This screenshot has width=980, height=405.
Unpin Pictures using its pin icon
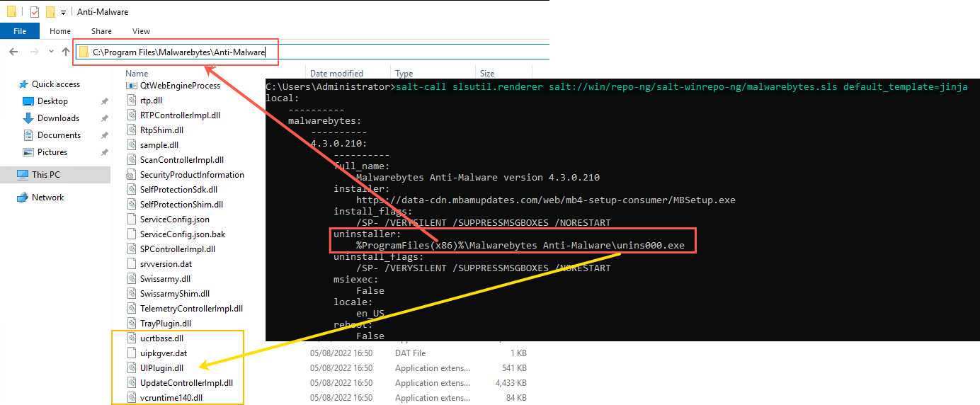[x=105, y=153]
